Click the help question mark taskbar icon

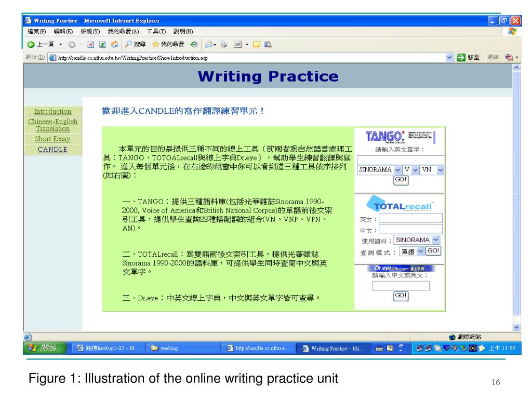point(390,348)
